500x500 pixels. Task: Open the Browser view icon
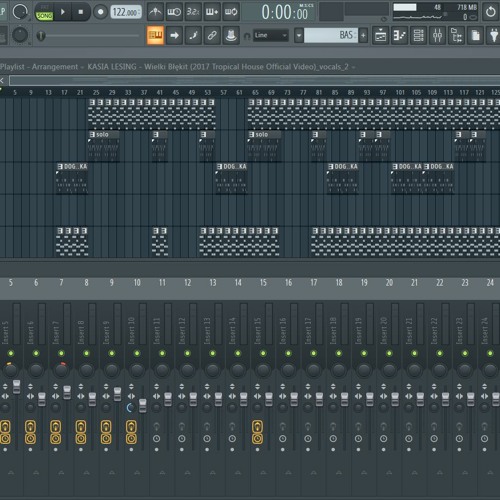(457, 35)
